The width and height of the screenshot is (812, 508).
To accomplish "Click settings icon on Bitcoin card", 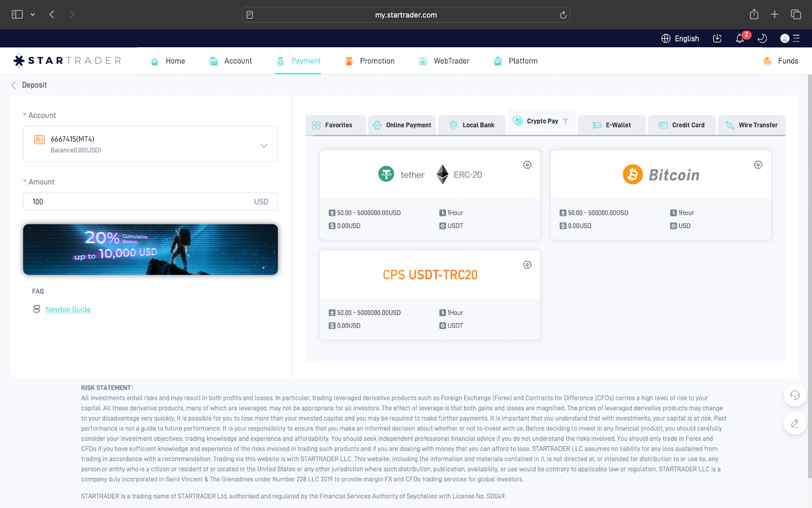I will (x=758, y=165).
